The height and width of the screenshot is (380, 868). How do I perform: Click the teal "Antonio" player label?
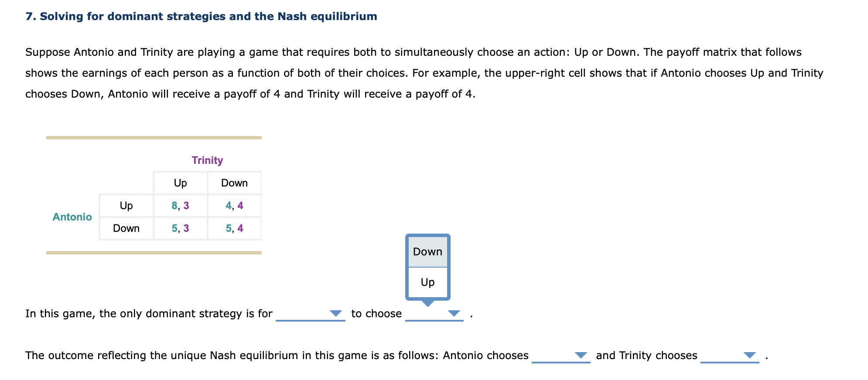point(72,217)
